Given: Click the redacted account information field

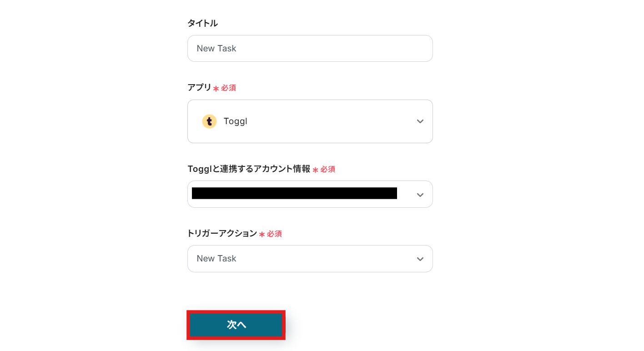Looking at the screenshot, I should [294, 193].
